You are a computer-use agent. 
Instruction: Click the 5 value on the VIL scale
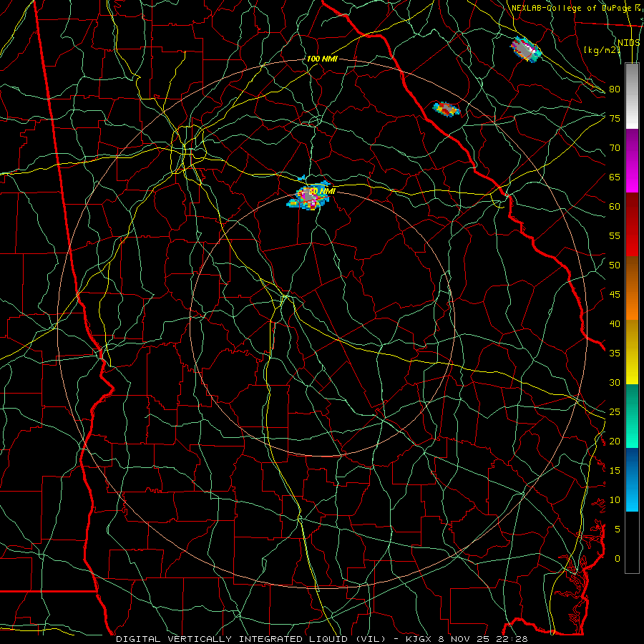pyautogui.click(x=618, y=529)
